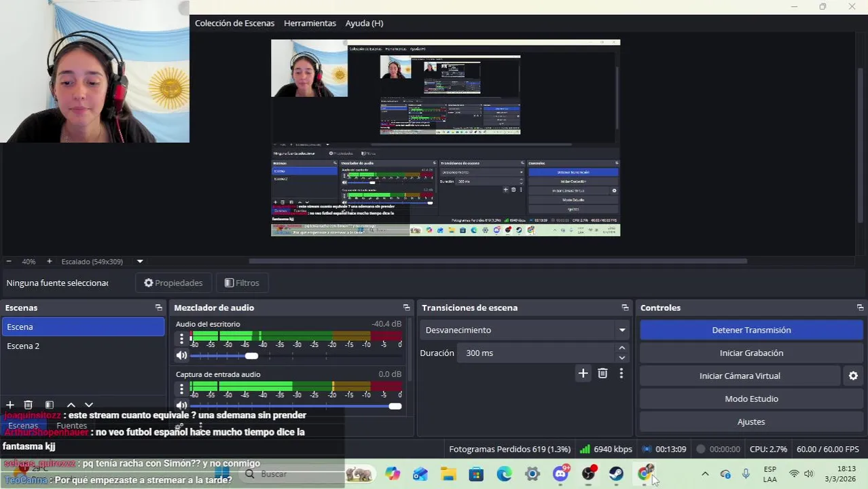Click the 40% zoom percentage label

point(29,261)
